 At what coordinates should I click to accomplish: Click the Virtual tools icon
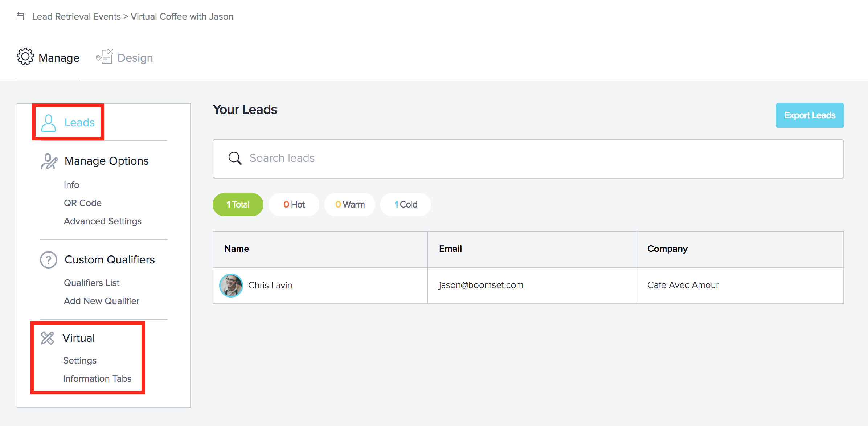coord(47,338)
